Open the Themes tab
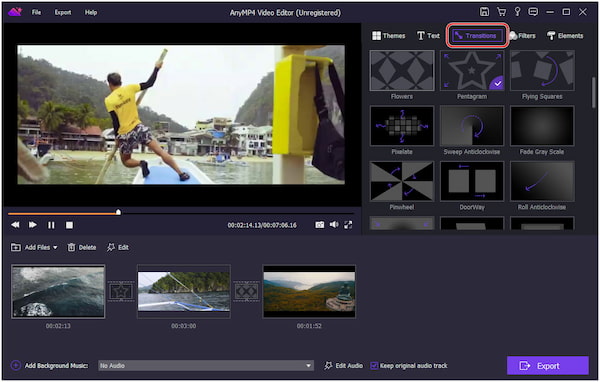 (x=389, y=36)
